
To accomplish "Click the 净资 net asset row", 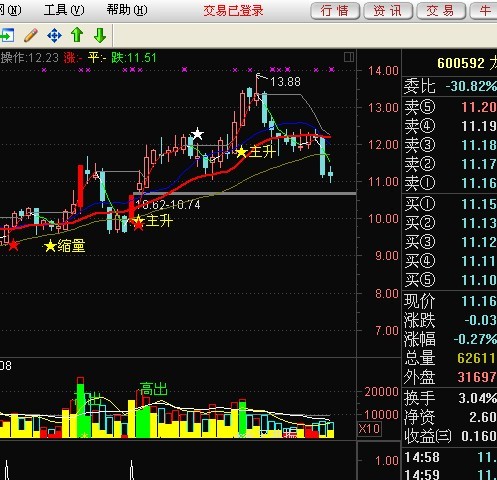I will [x=450, y=417].
